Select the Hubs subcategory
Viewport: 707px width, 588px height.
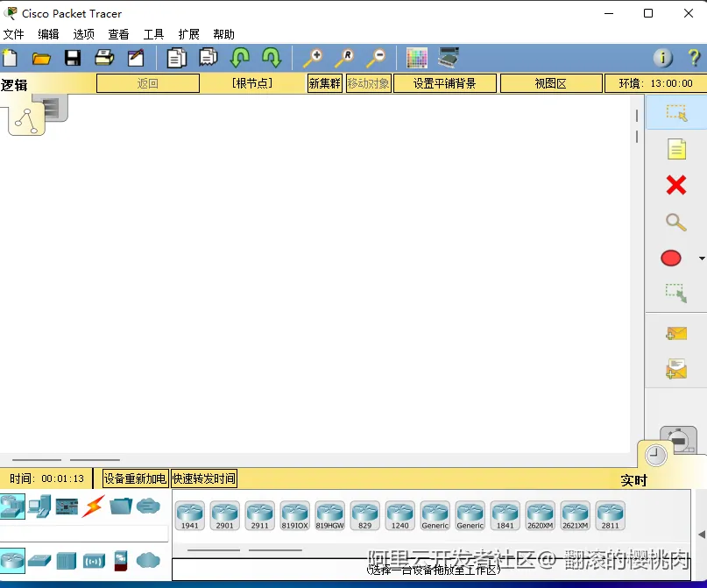pyautogui.click(x=67, y=562)
